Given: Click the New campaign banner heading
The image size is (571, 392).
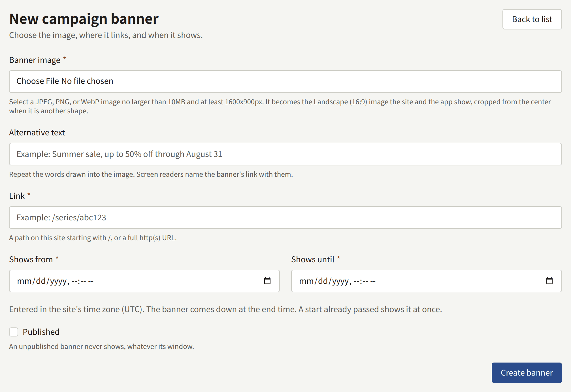Looking at the screenshot, I should click(84, 19).
